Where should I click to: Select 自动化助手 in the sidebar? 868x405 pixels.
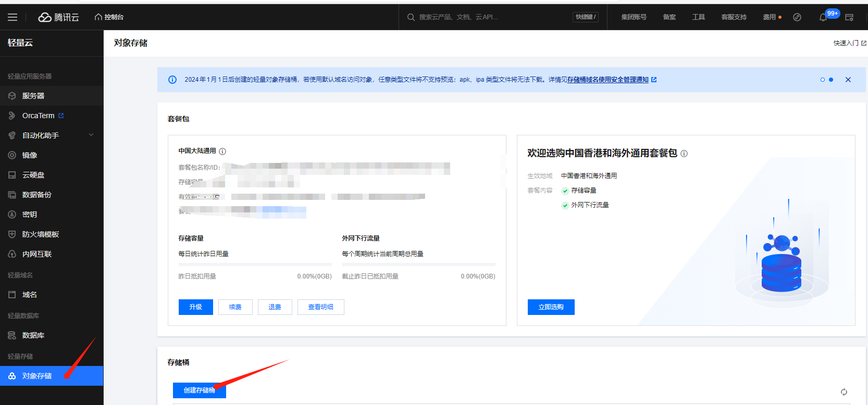[x=52, y=135]
